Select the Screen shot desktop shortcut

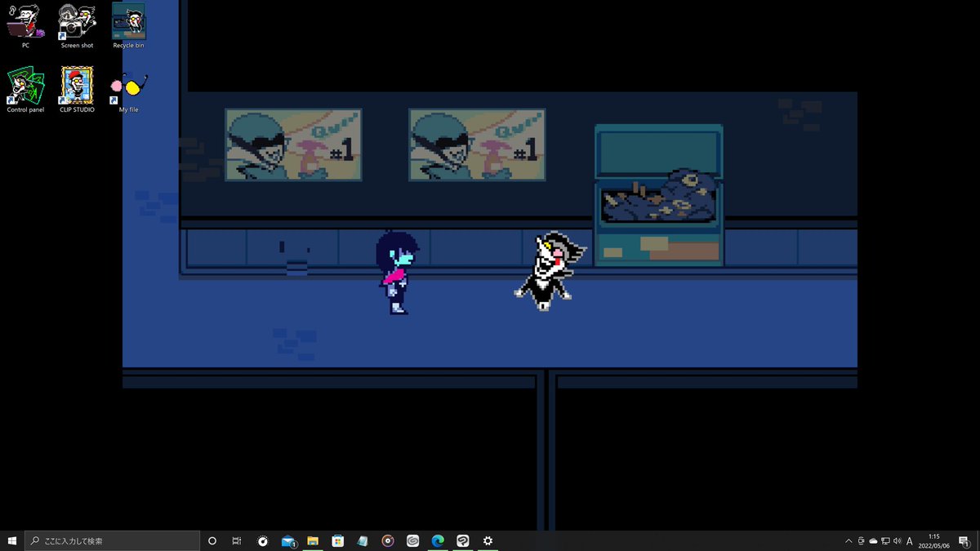(77, 25)
